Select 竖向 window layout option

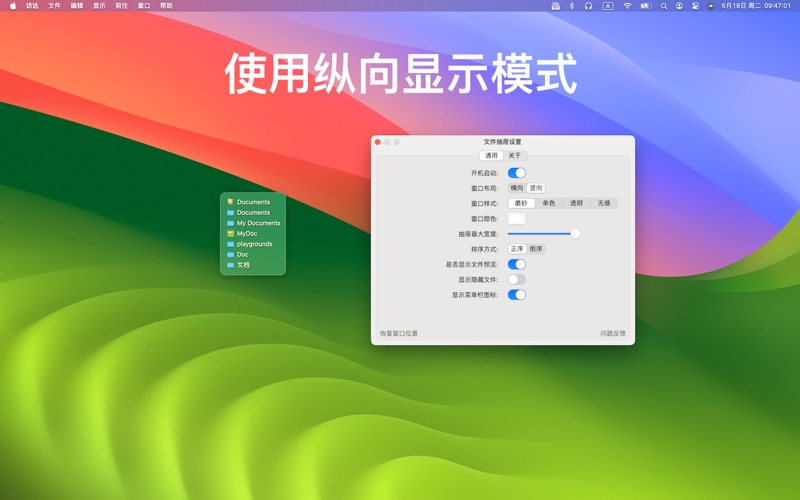tap(536, 188)
